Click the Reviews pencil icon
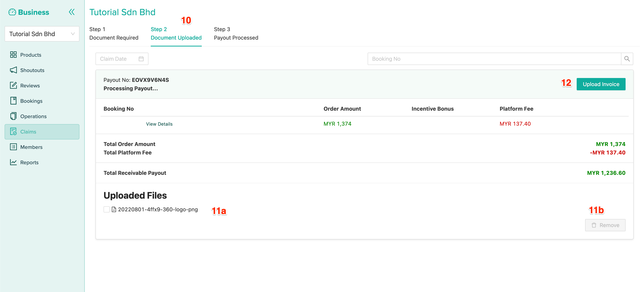This screenshot has height=292, width=644. (x=13, y=85)
